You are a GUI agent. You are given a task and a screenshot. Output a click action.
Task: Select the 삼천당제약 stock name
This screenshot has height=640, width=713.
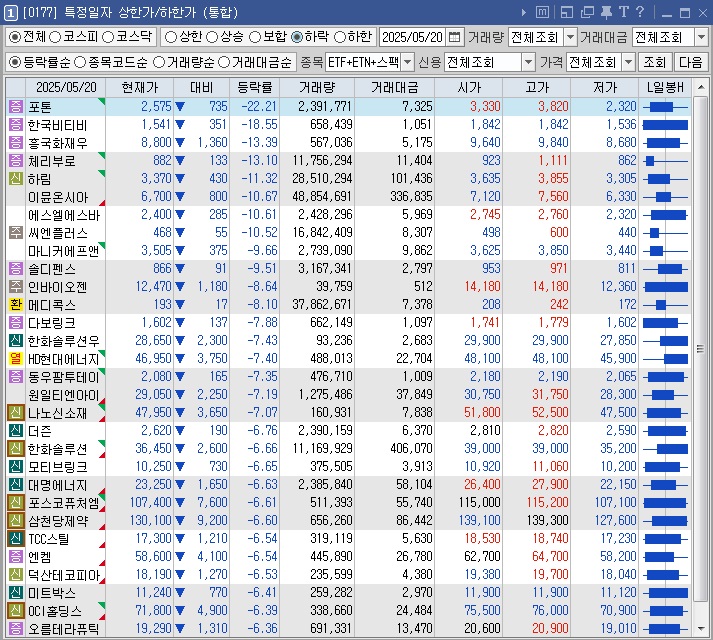58,521
